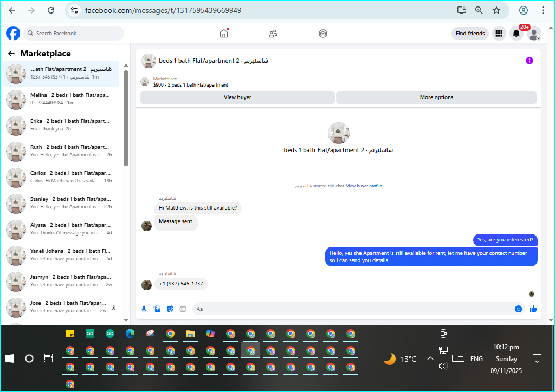Image resolution: width=555 pixels, height=392 pixels.
Task: Click the Find friends button
Action: 470,33
